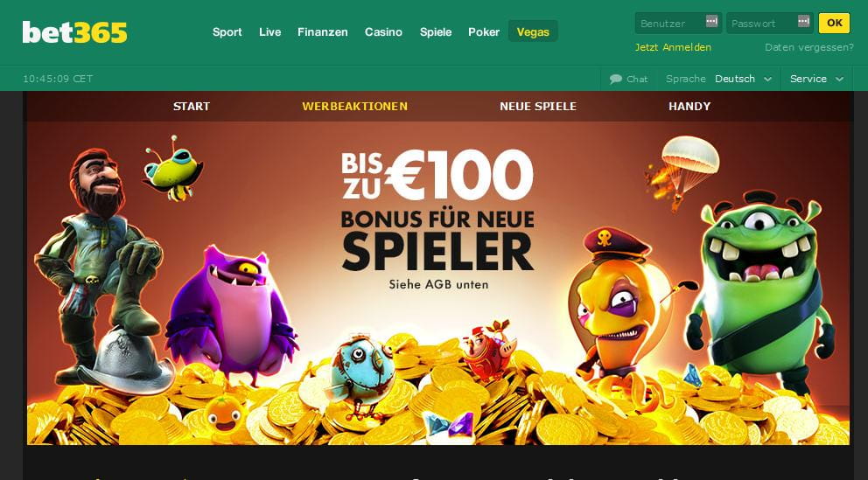Click the yellow OK login button
The width and height of the screenshot is (868, 480).
pyautogui.click(x=834, y=23)
